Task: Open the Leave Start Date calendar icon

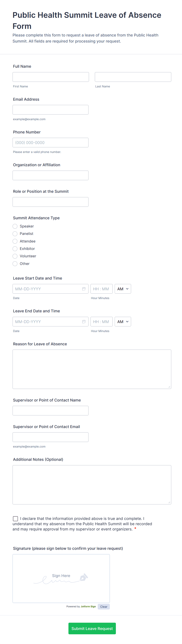Action: tap(84, 289)
